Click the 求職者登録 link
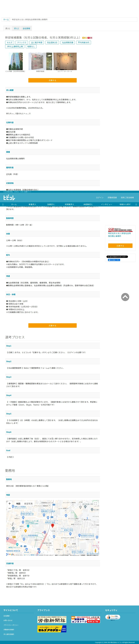This screenshot has height=644, width=139. point(112,198)
